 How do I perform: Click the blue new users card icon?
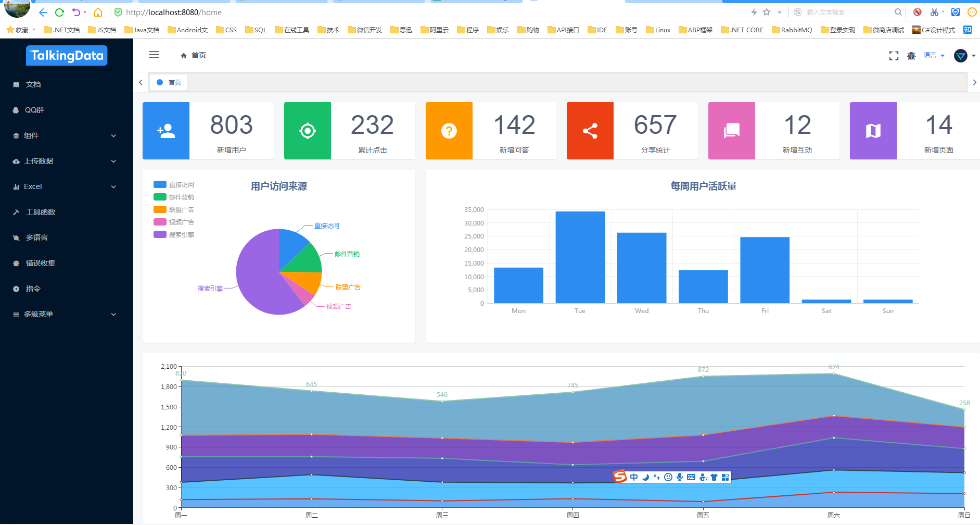coord(166,131)
